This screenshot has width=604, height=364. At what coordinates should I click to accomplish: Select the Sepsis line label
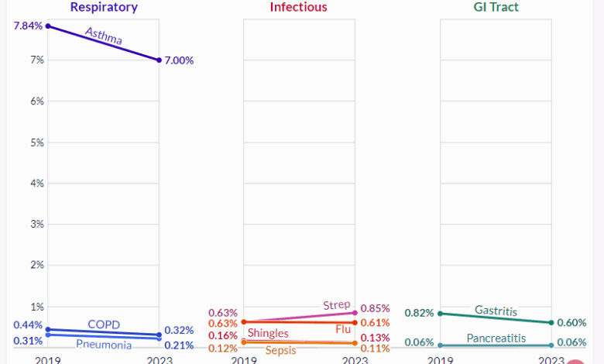280,350
